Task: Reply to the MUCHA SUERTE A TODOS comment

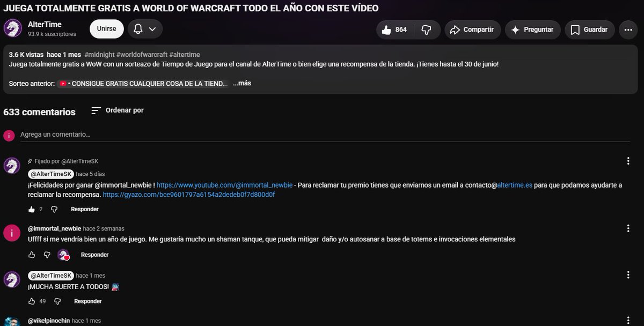Action: pos(88,301)
